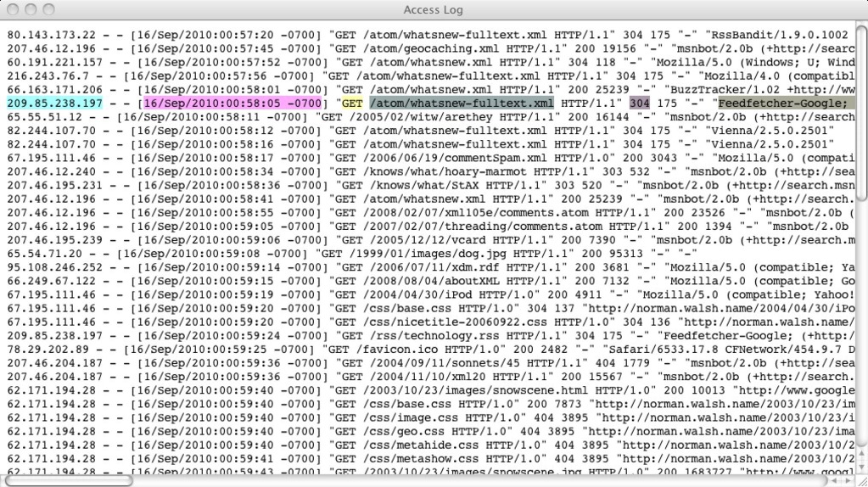Click the Access Log title text
Viewport: 868px width, 487px height.
click(x=433, y=9)
